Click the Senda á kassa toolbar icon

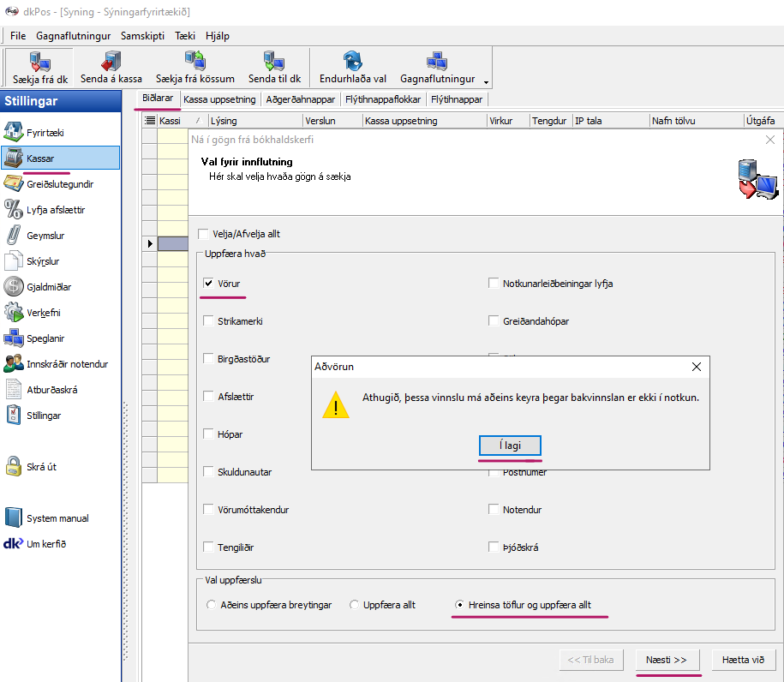tap(111, 61)
